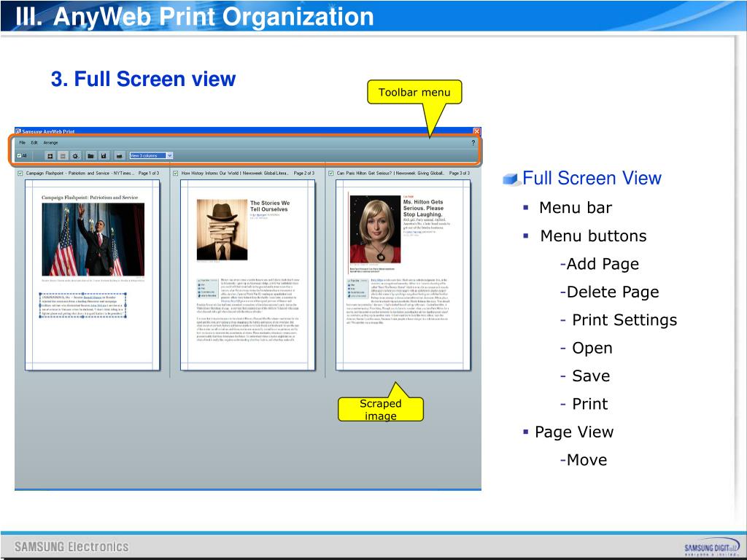Click the 'Page 1 of 3' label
Image resolution: width=747 pixels, height=560 pixels.
pyautogui.click(x=149, y=174)
